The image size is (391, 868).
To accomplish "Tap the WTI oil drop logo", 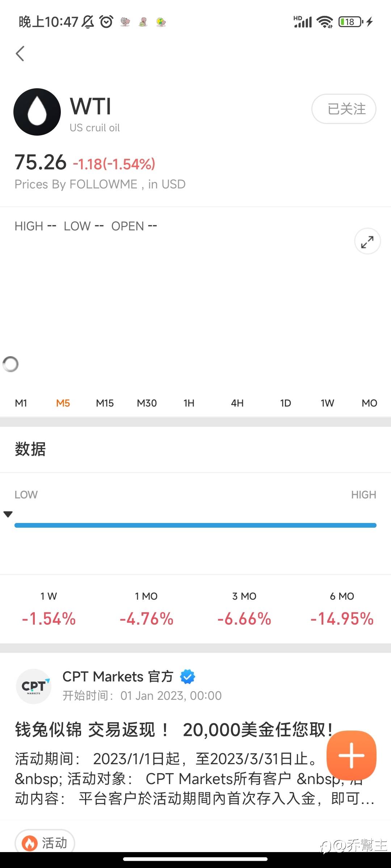I will (x=37, y=112).
